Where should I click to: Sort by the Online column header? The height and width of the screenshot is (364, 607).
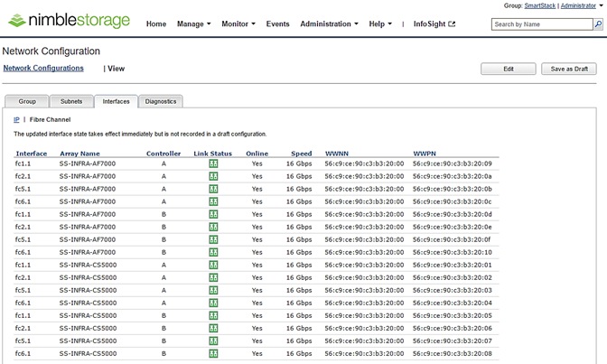tap(257, 154)
